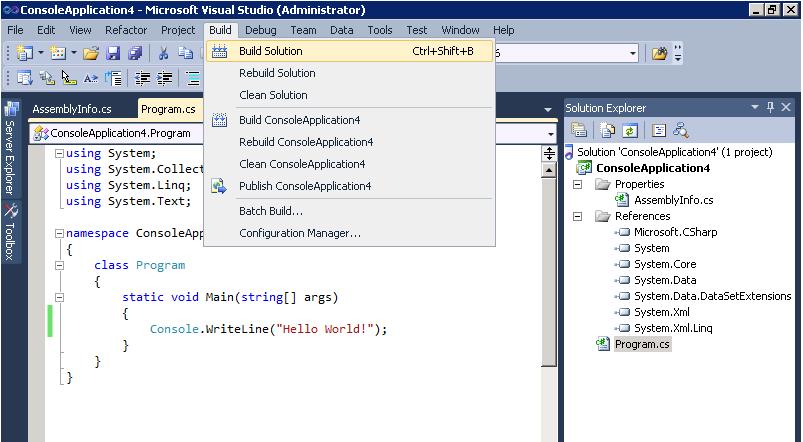Click Show All Files icon in Solution Explorer
803x442 pixels.
point(607,130)
